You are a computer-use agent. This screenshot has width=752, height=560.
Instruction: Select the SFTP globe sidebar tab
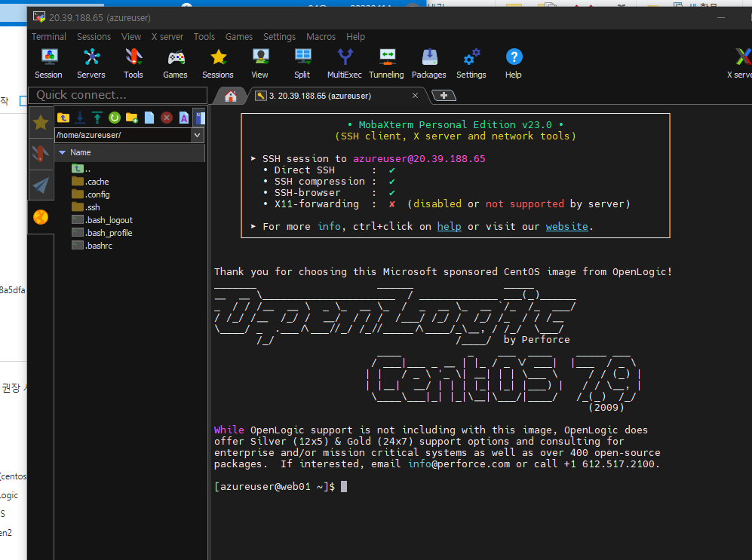(41, 217)
